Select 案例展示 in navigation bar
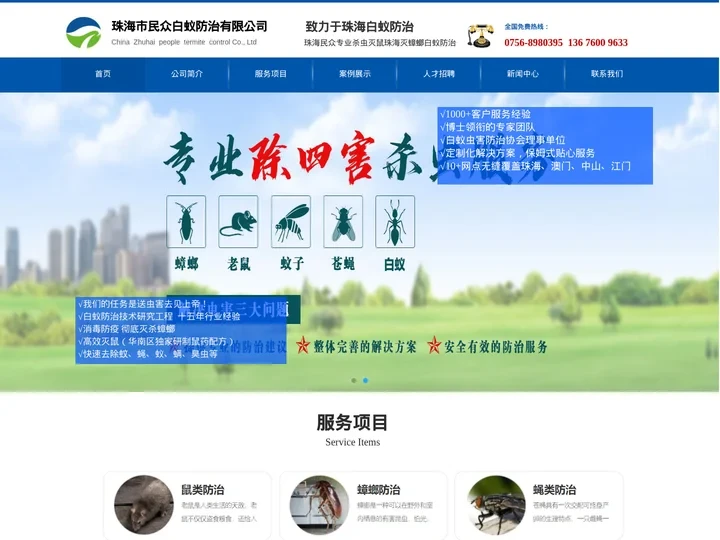720x540 pixels. 355,74
